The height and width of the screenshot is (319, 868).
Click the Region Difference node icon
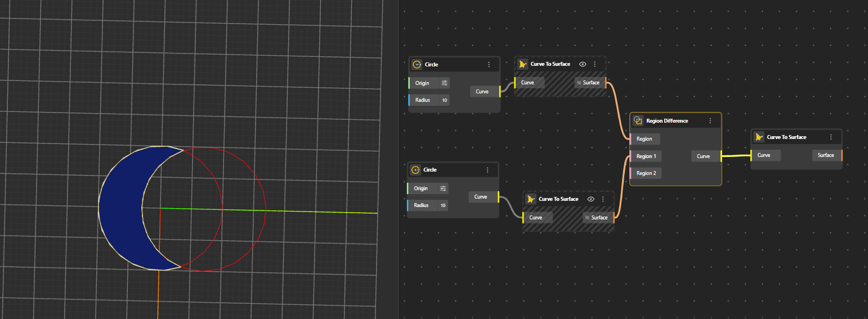point(638,120)
